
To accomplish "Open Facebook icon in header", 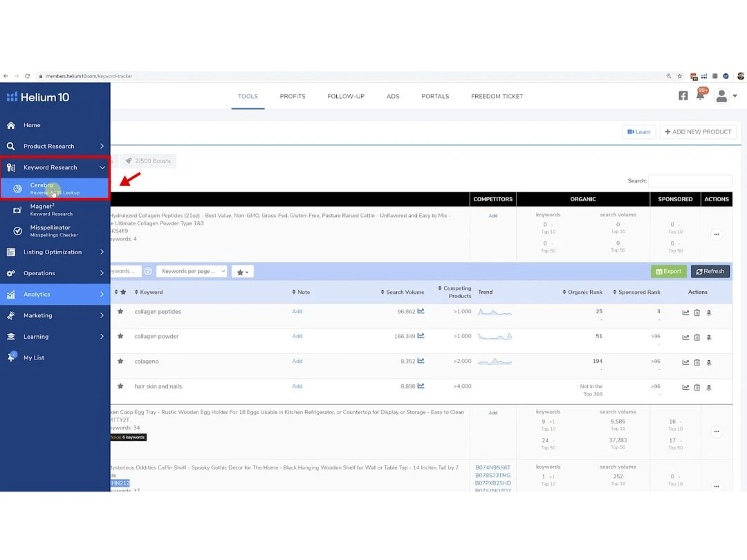I will (x=683, y=96).
